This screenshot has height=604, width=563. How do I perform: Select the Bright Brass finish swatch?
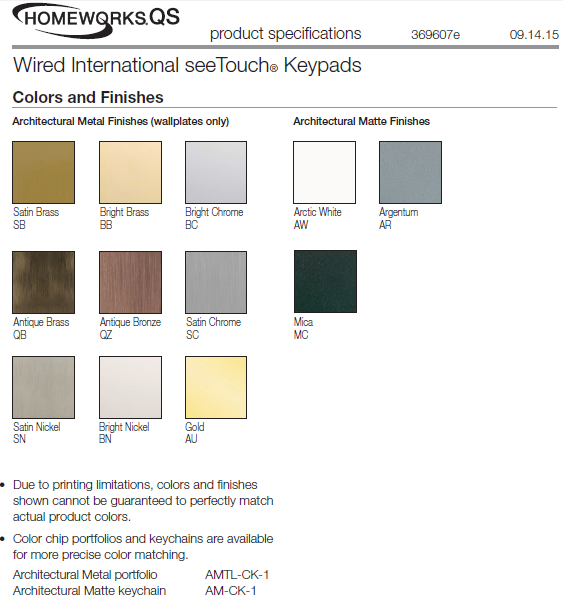131,172
